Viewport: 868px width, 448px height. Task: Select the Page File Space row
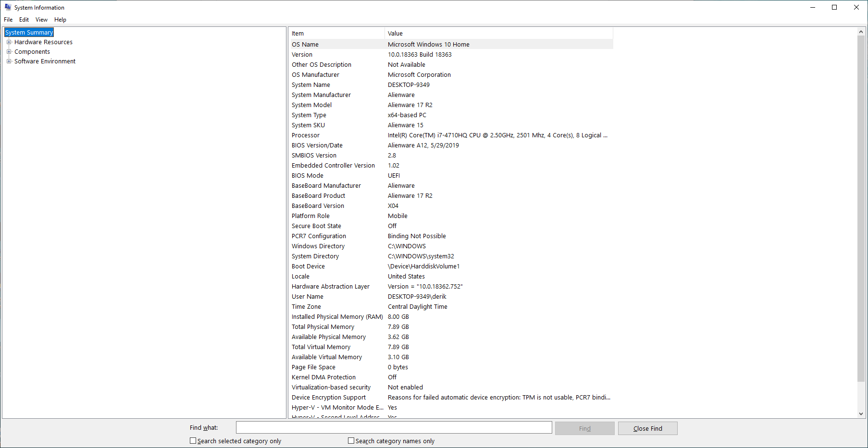point(451,367)
